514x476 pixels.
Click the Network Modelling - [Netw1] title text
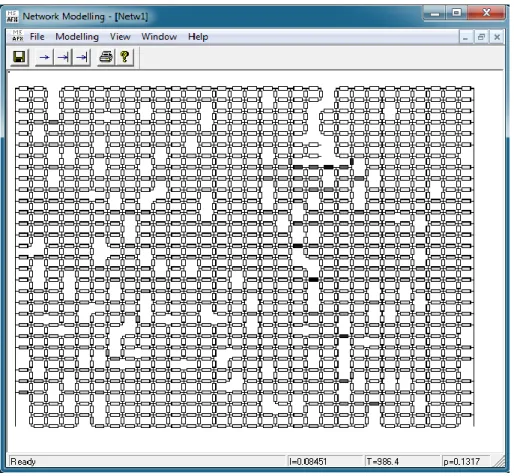coord(85,16)
